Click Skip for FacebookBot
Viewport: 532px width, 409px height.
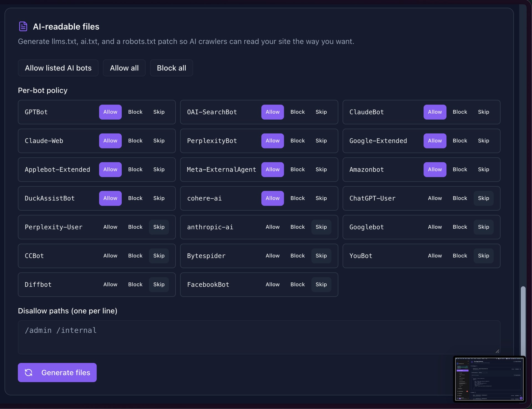[321, 285]
